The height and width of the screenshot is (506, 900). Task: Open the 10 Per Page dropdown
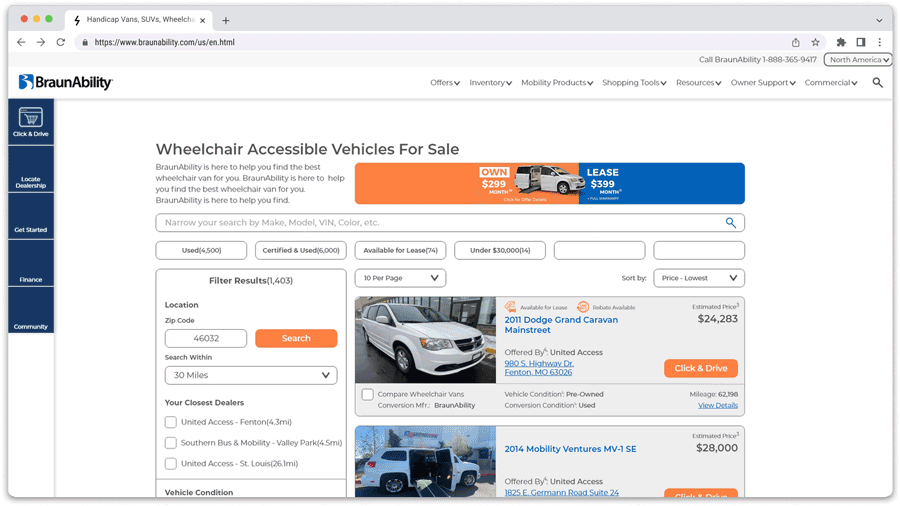(x=400, y=278)
